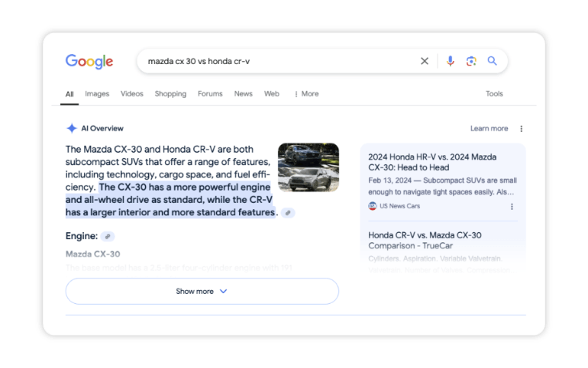Switch to the Images tab
Image resolution: width=588 pixels, height=368 pixels.
(96, 93)
